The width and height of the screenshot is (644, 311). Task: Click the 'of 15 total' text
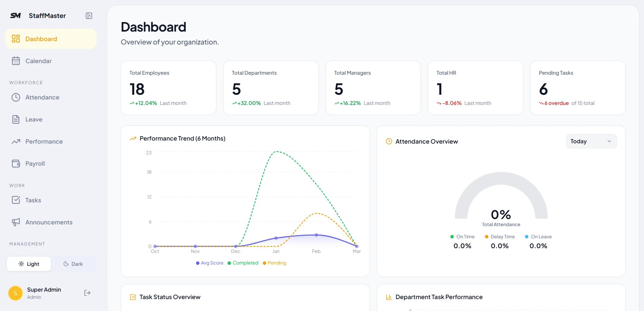coord(583,103)
